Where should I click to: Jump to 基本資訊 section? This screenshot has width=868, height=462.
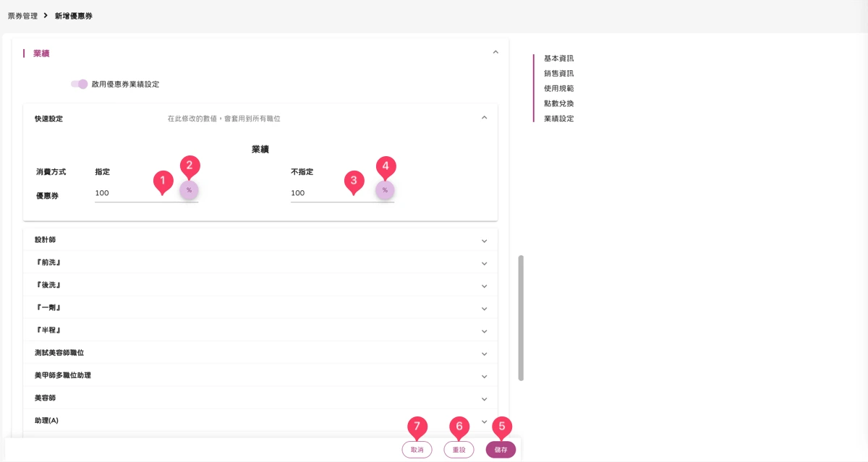click(558, 59)
